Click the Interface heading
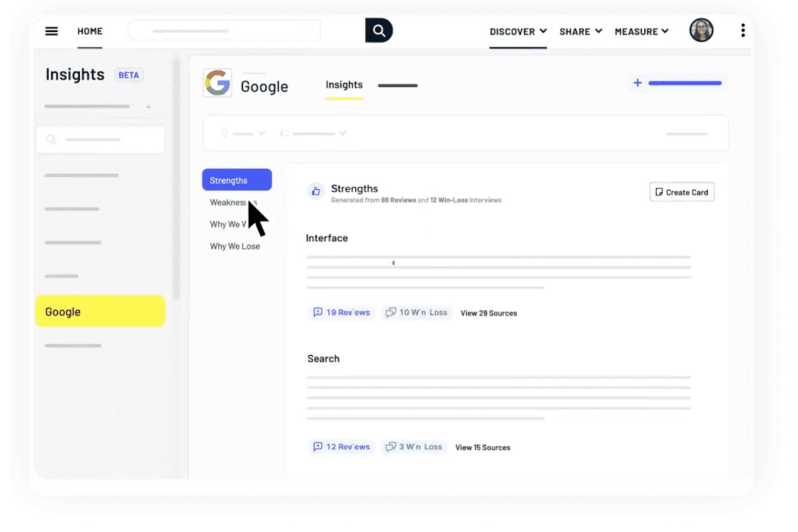798x532 pixels. pos(327,238)
